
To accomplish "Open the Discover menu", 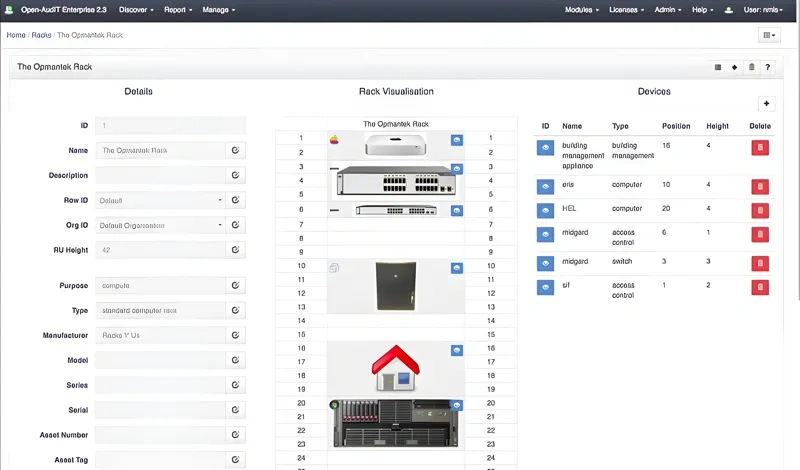I will 136,10.
